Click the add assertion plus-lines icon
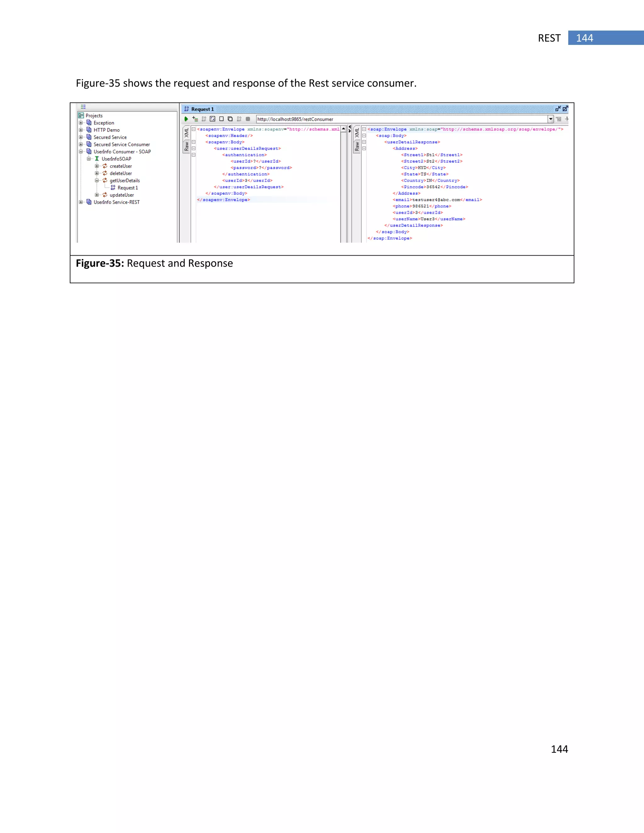Screen dimensions: 644x833 coord(195,119)
